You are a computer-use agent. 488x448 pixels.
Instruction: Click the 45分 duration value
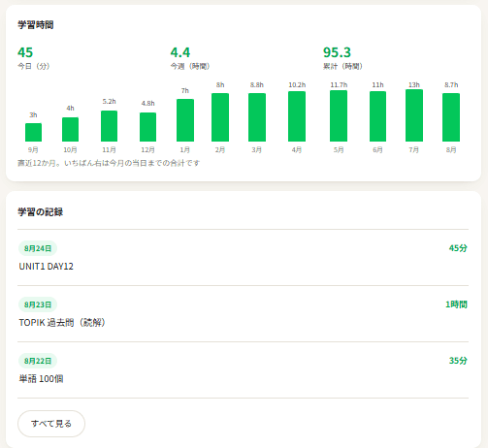[458, 248]
